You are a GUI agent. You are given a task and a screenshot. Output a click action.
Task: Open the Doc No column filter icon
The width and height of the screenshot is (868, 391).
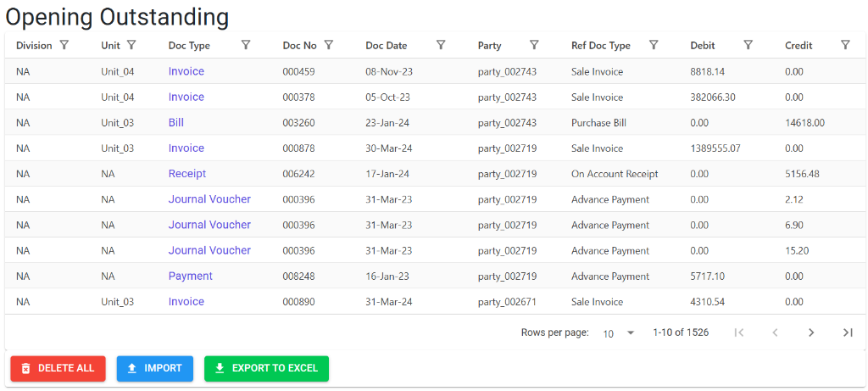point(328,46)
